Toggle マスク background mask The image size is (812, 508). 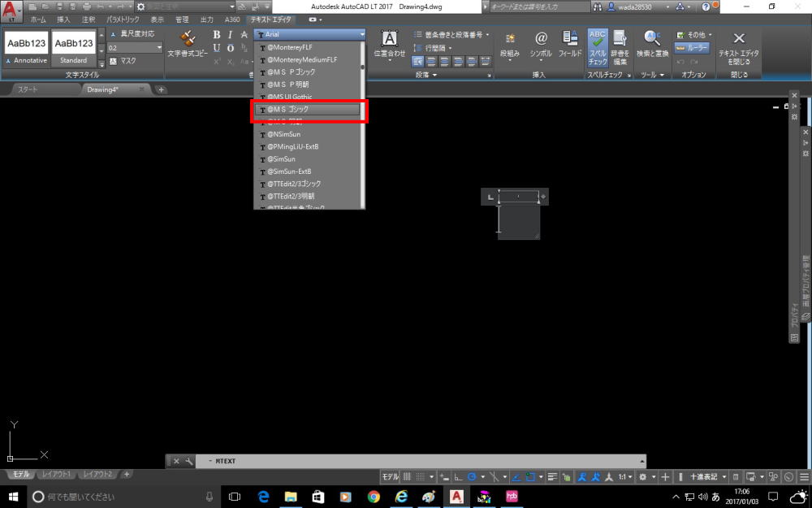point(123,61)
